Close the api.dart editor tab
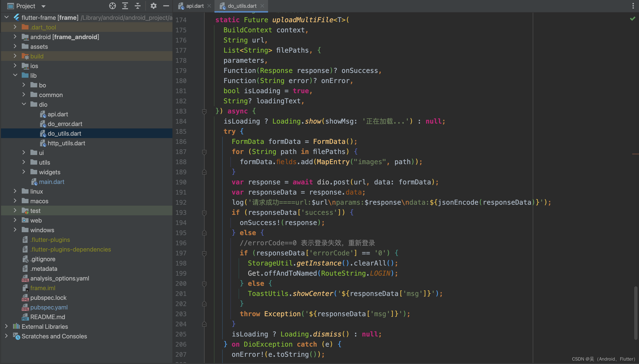 point(209,6)
